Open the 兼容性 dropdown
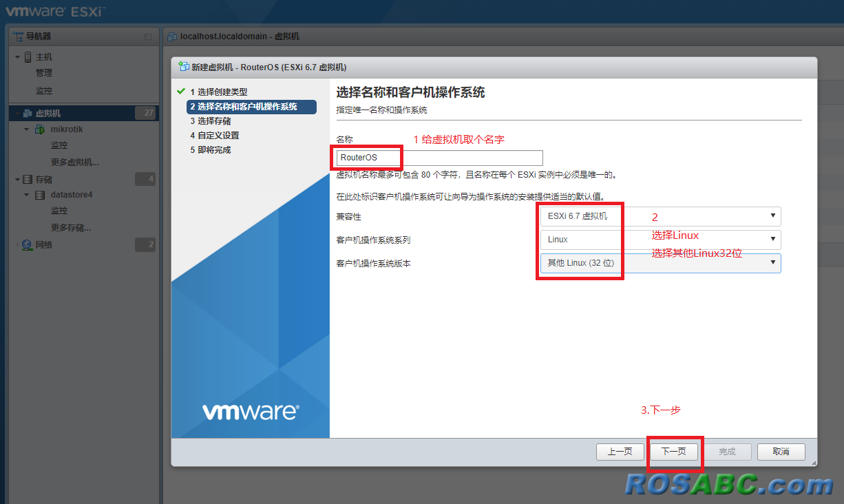The height and width of the screenshot is (504, 844). 660,216
